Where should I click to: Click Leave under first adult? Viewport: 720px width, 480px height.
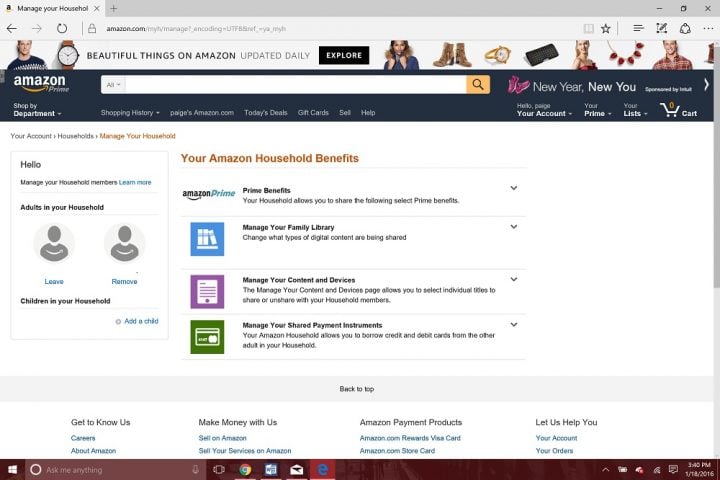point(54,282)
